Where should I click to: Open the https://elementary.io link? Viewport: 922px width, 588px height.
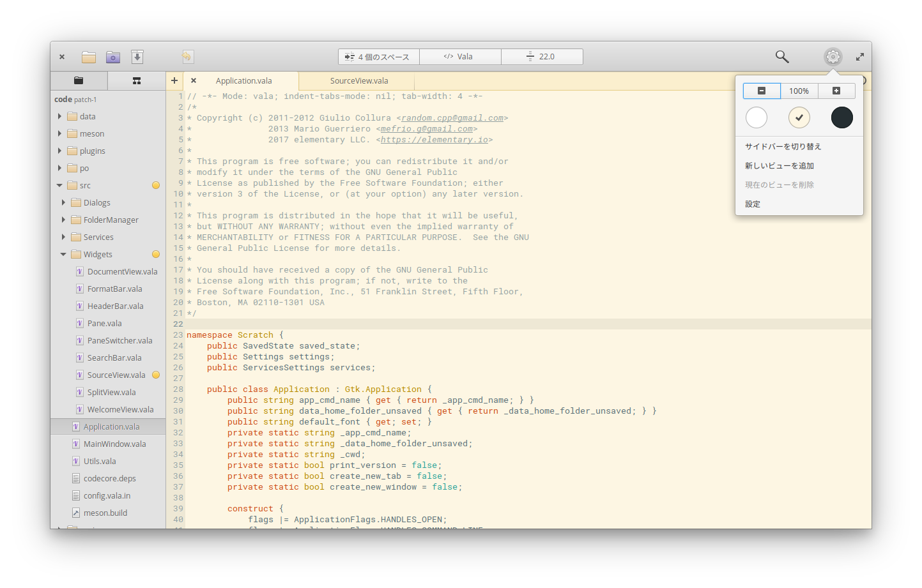point(434,140)
